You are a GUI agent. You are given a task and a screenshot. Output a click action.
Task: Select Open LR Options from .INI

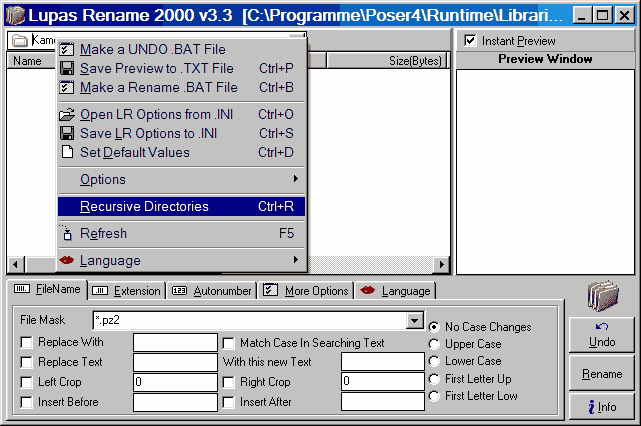182,114
